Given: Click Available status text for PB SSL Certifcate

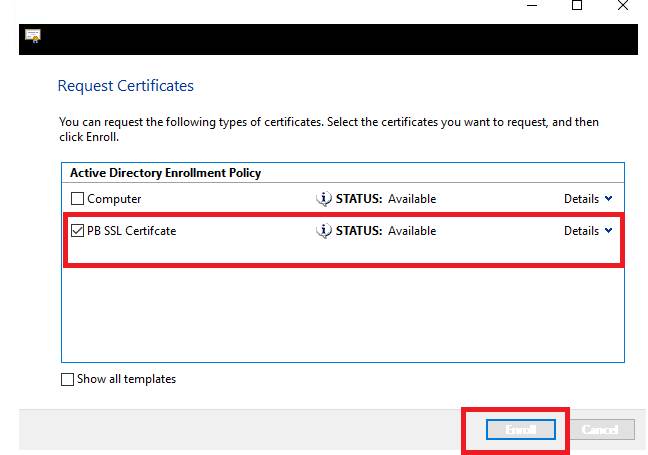Looking at the screenshot, I should click(x=412, y=231).
